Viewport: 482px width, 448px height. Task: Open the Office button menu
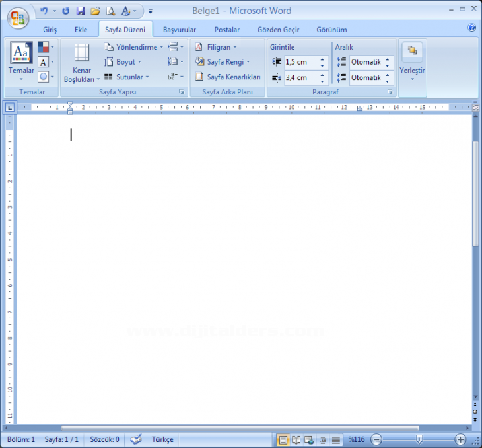pos(18,17)
